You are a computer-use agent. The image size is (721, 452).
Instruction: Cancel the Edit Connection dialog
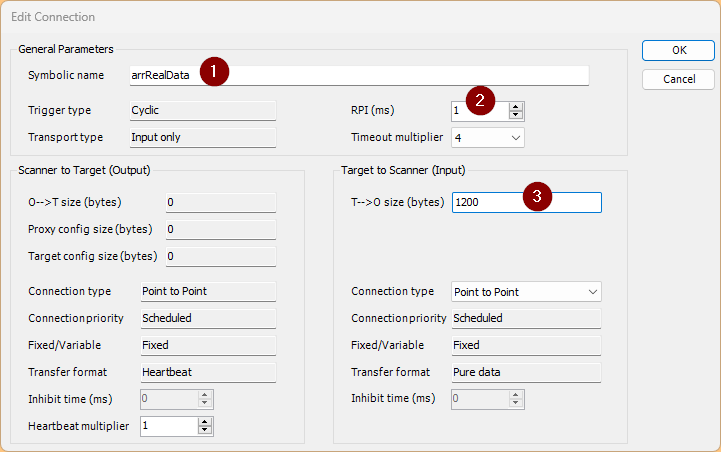pyautogui.click(x=678, y=79)
